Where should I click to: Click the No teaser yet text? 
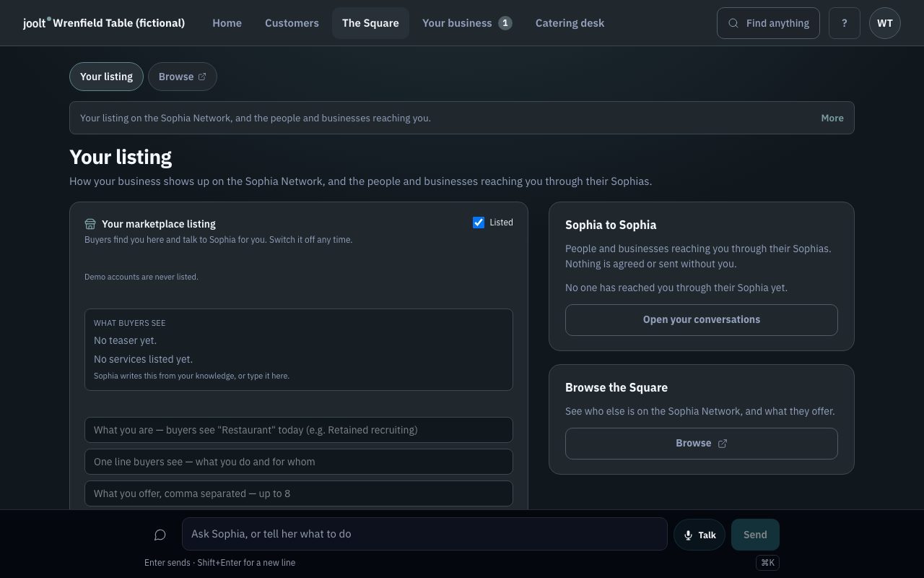pyautogui.click(x=125, y=340)
